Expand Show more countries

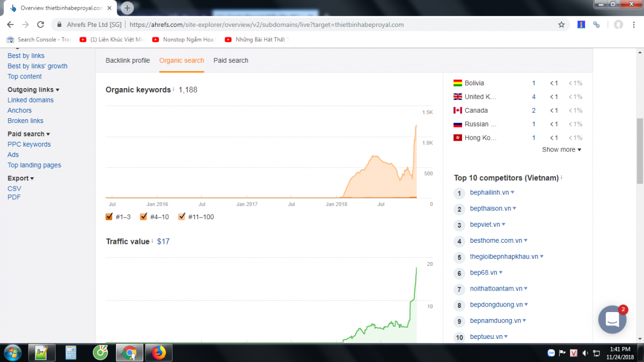(561, 150)
